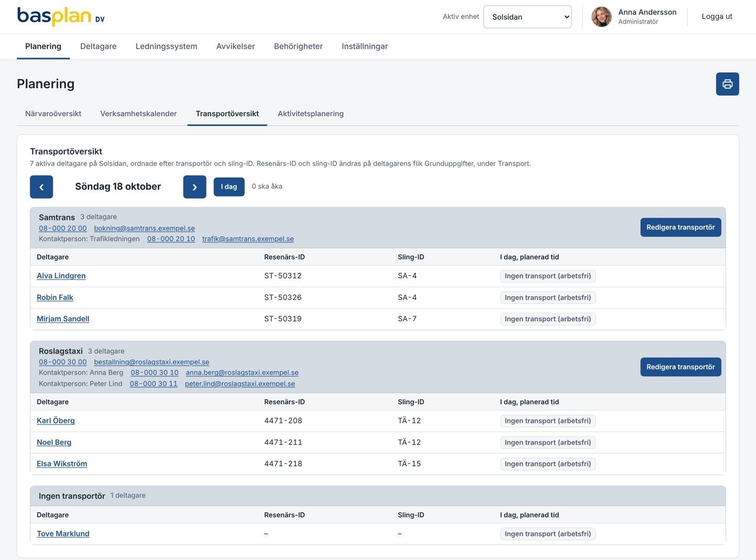Click the basplan logo
756x560 pixels.
[x=61, y=16]
